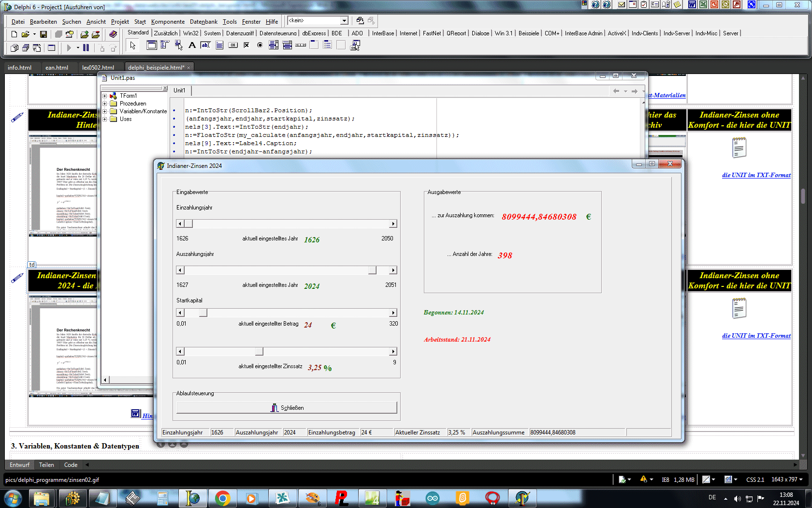Click the Einzahlungsjahr scrollbar thumb
This screenshot has height=508, width=812.
click(188, 224)
